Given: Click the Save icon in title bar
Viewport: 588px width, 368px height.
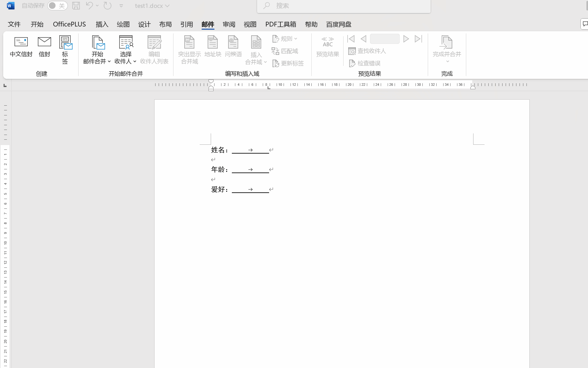Looking at the screenshot, I should click(76, 6).
